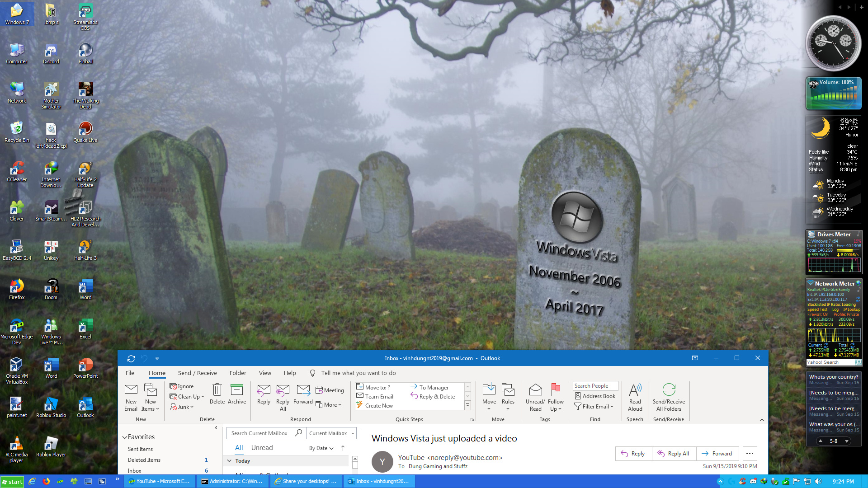Open the Clean Up dropdown
Image resolution: width=868 pixels, height=488 pixels.
pos(187,397)
